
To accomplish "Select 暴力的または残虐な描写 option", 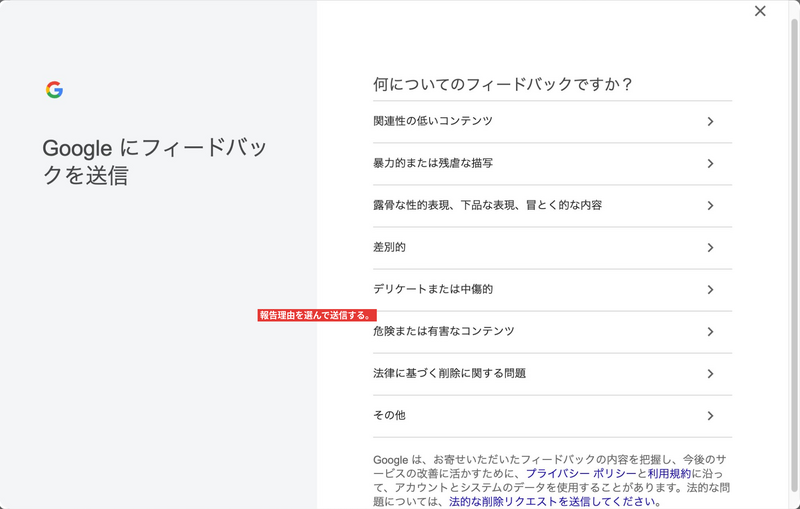I will click(553, 164).
